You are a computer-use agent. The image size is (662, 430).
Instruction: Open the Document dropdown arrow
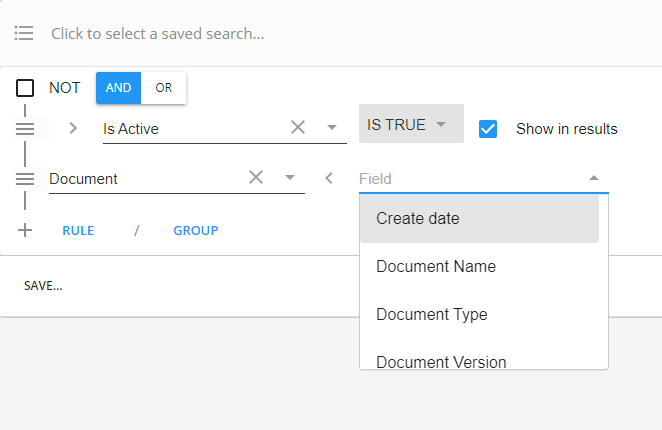click(x=290, y=177)
